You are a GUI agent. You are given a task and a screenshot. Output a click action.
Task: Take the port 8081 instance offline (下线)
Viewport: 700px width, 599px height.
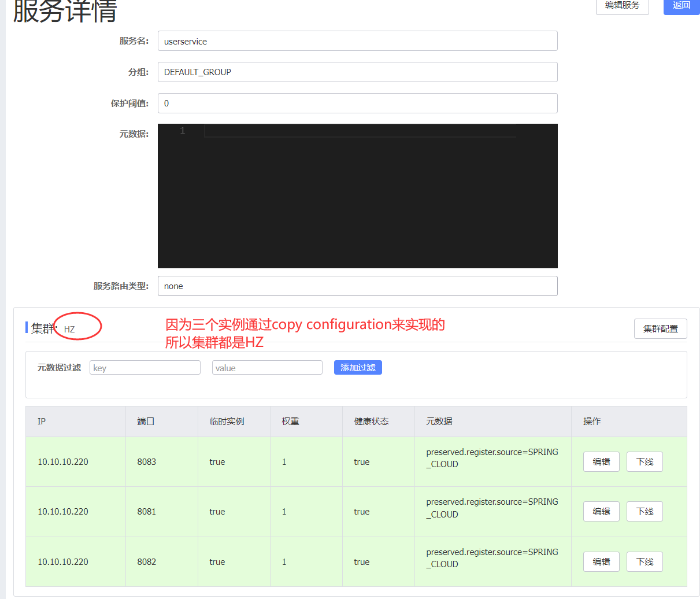tap(645, 511)
